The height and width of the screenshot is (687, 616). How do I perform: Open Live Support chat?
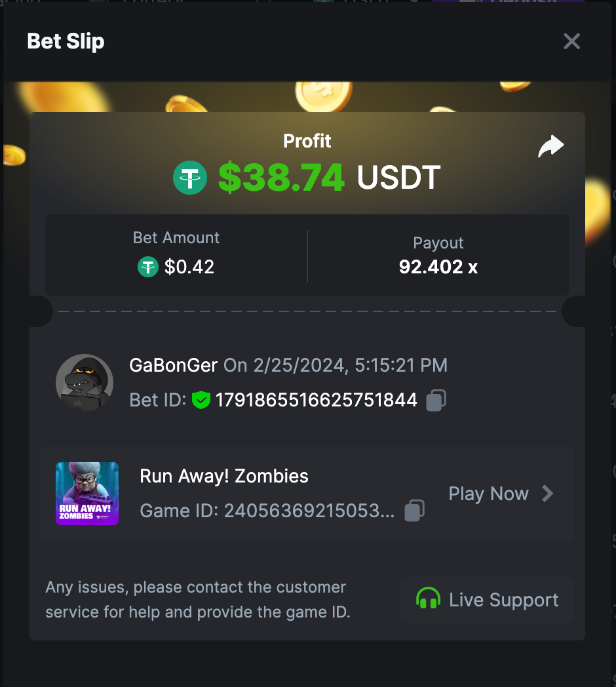click(487, 599)
